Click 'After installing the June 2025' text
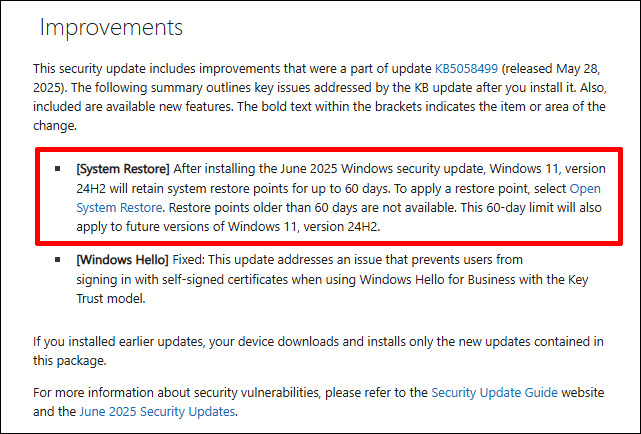 [x=256, y=169]
